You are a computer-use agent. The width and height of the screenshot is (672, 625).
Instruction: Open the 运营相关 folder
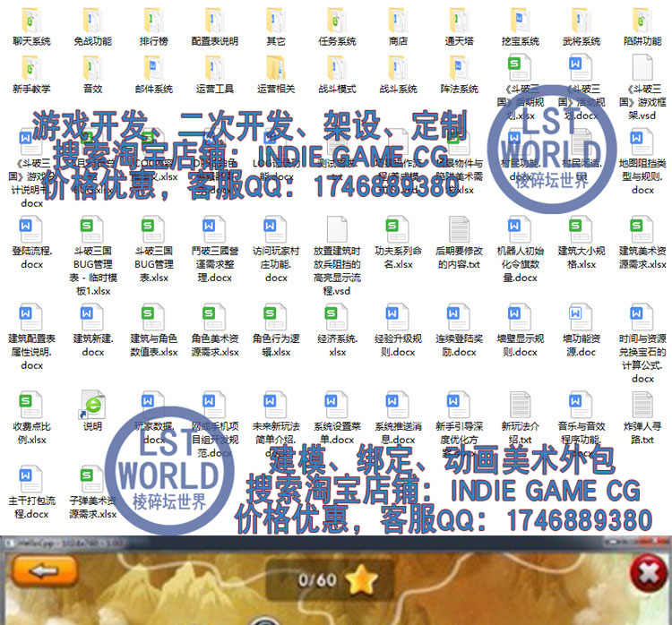coord(276,74)
